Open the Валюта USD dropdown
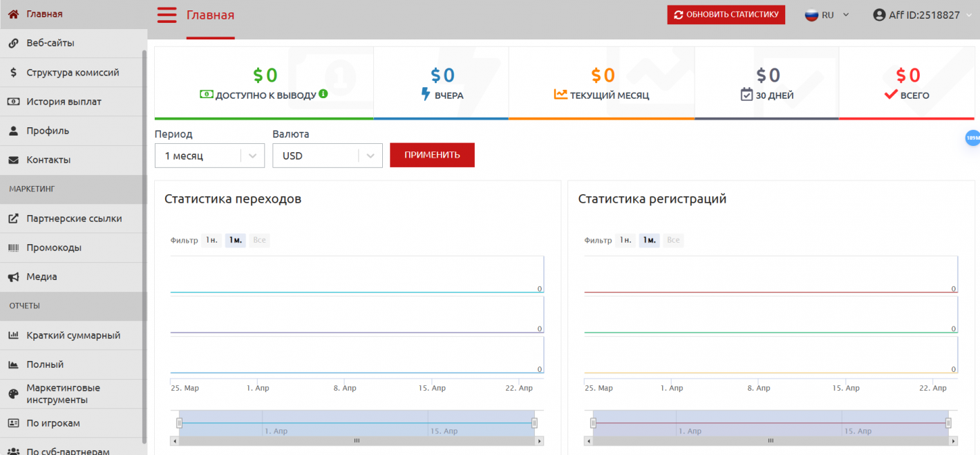 click(x=328, y=156)
